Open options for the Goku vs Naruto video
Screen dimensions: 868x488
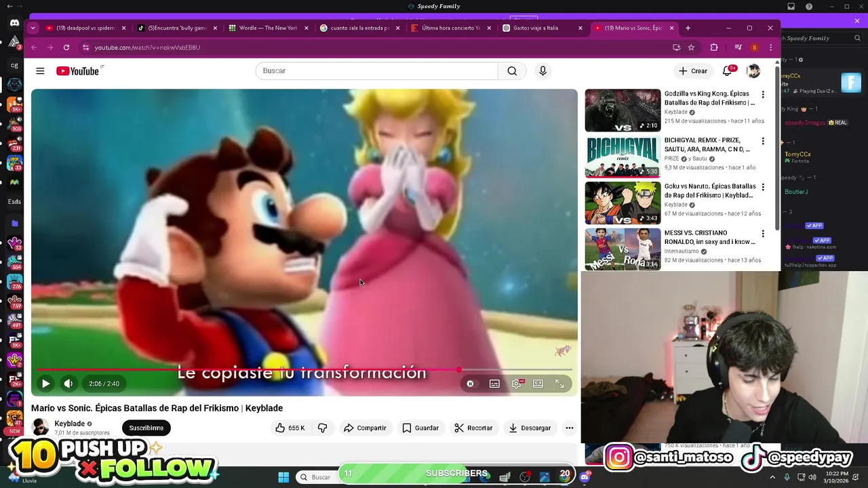tap(763, 187)
